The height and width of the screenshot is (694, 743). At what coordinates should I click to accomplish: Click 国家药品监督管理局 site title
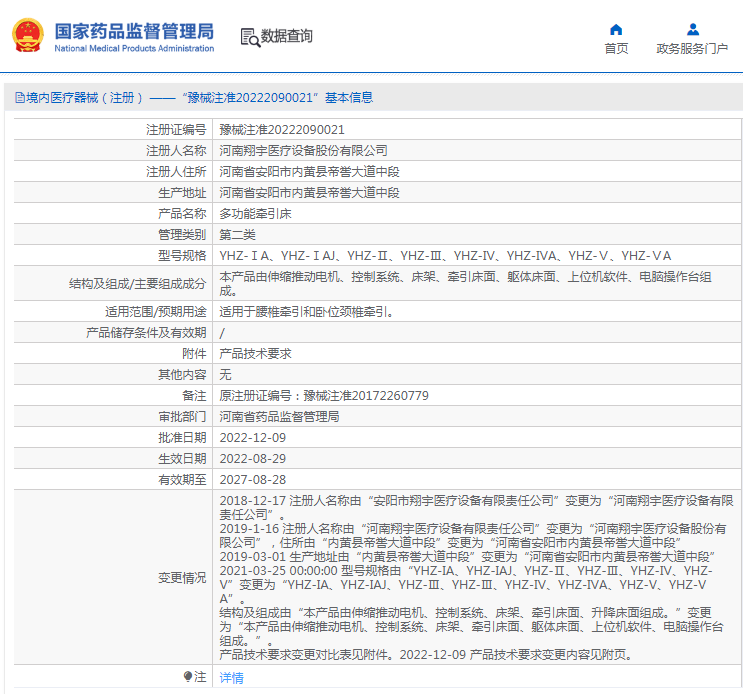pyautogui.click(x=134, y=31)
